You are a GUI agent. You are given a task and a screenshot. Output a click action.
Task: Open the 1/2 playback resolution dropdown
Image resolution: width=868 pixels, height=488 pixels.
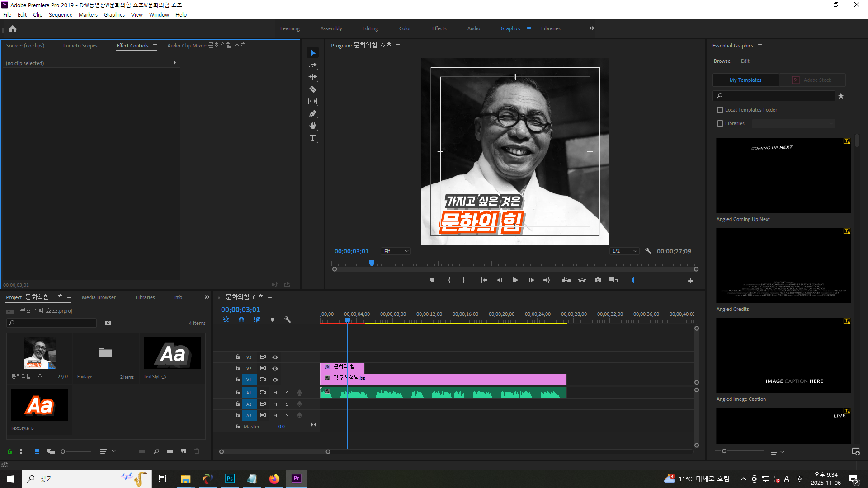point(624,251)
